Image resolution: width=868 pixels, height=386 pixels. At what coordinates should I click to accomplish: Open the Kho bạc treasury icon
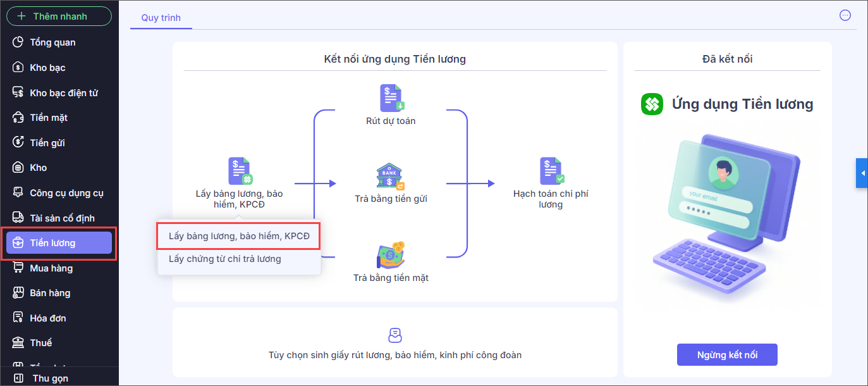point(18,67)
